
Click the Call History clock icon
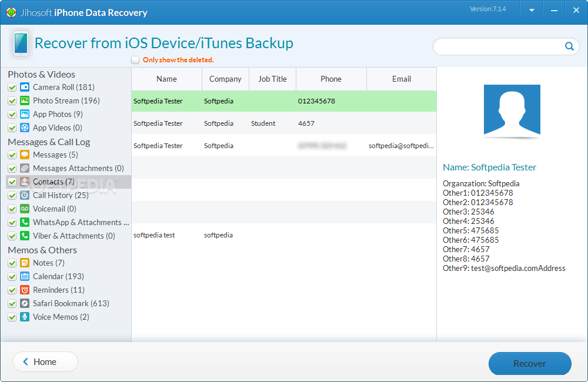point(25,195)
